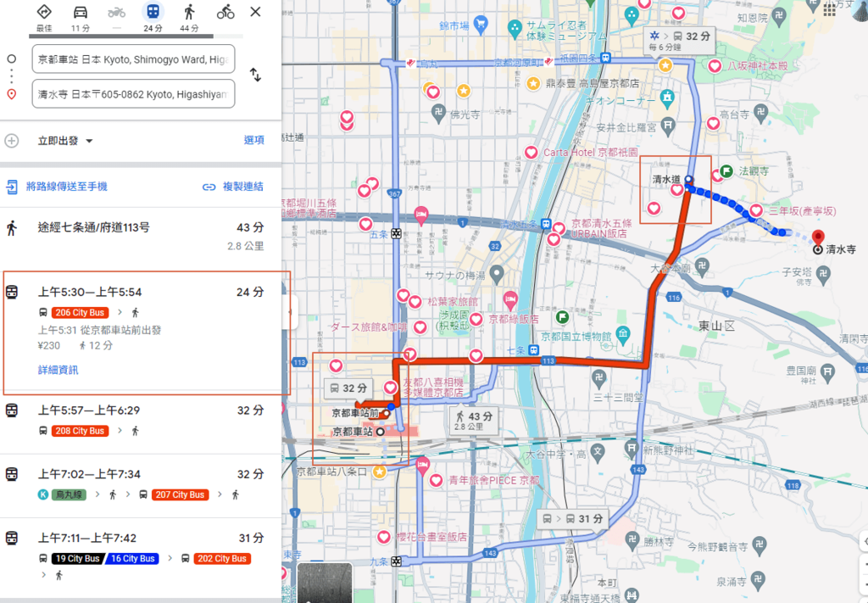Click the 三十三間堂 temple marker
The width and height of the screenshot is (868, 603).
(598, 378)
